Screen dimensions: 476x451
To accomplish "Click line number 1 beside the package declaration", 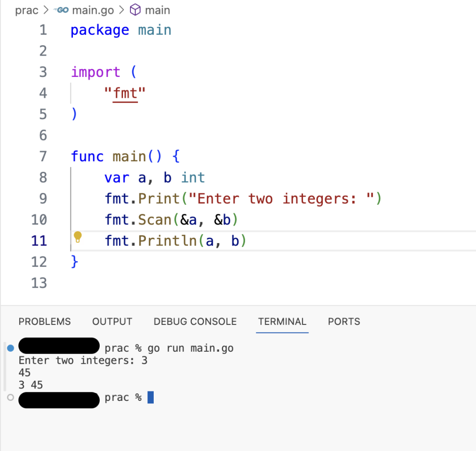I will pyautogui.click(x=43, y=30).
